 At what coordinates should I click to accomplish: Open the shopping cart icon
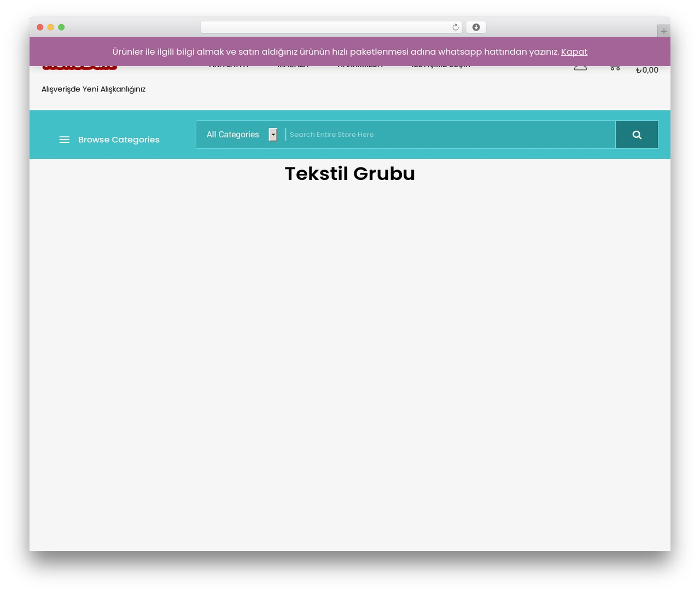tap(615, 68)
